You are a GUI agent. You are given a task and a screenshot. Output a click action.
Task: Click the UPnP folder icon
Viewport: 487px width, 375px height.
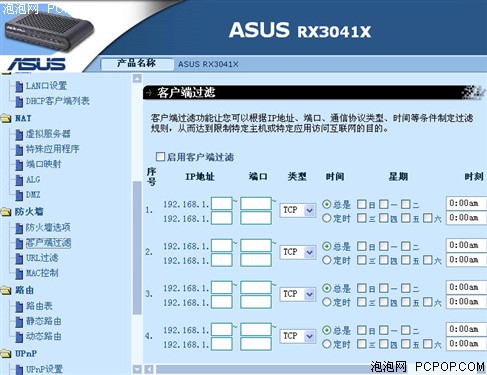(x=6, y=353)
